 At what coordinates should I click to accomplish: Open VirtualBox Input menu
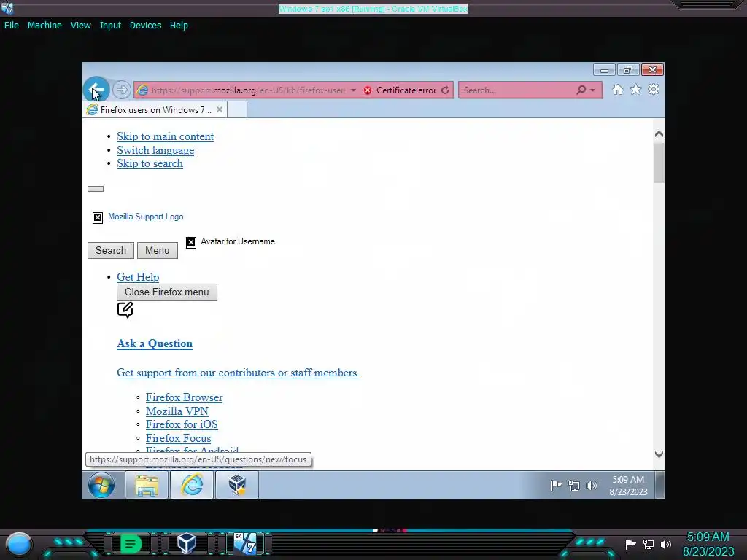click(110, 26)
